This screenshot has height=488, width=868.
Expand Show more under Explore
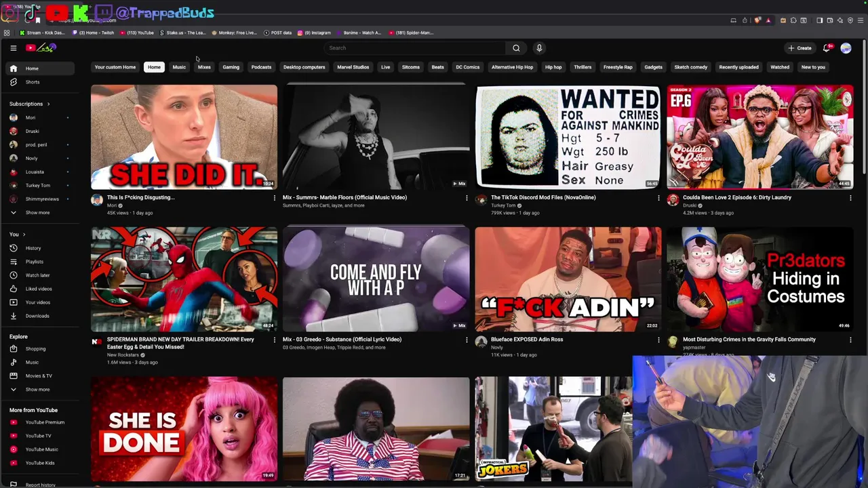41,390
